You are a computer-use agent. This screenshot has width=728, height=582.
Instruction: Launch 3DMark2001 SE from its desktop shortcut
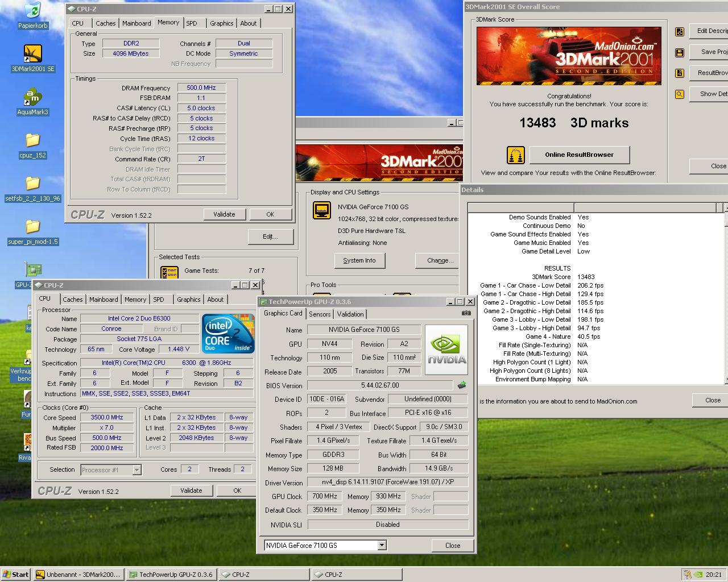32,59
